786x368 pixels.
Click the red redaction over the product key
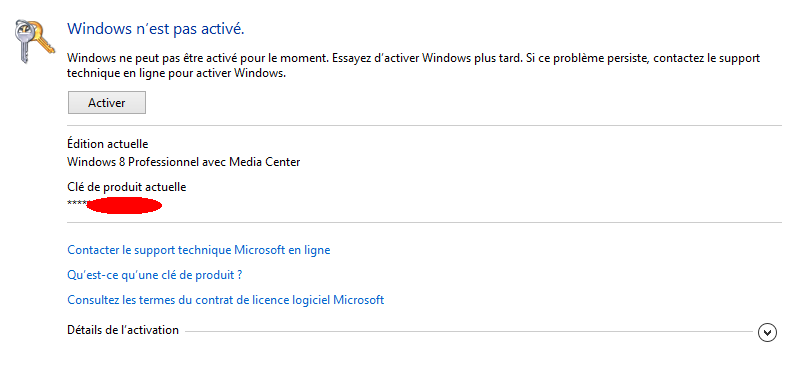point(124,206)
